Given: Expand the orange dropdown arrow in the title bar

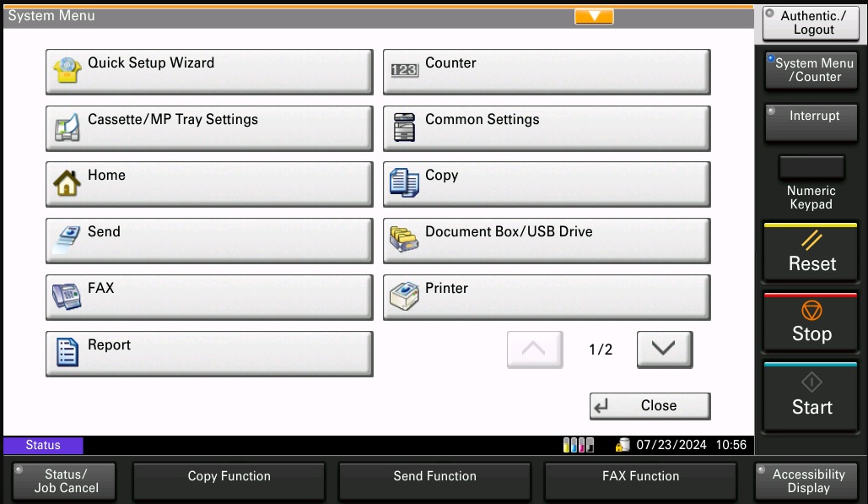Looking at the screenshot, I should [x=594, y=16].
